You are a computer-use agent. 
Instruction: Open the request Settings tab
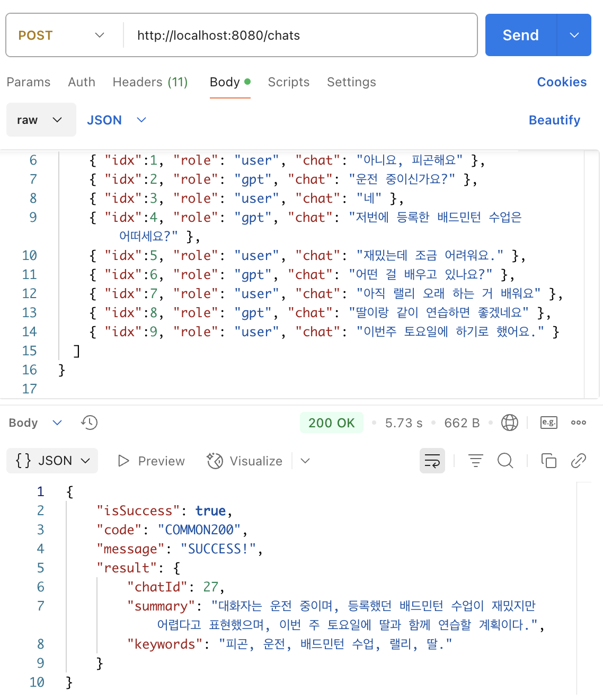tap(351, 82)
